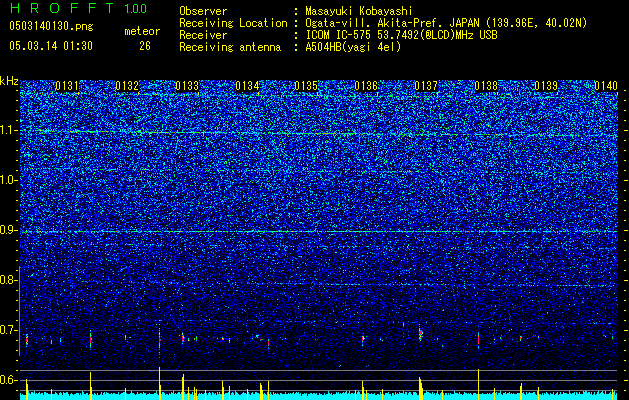This screenshot has width=629, height=400.
Task: Click the bright meteor echo below 0137
Action: [x=420, y=333]
